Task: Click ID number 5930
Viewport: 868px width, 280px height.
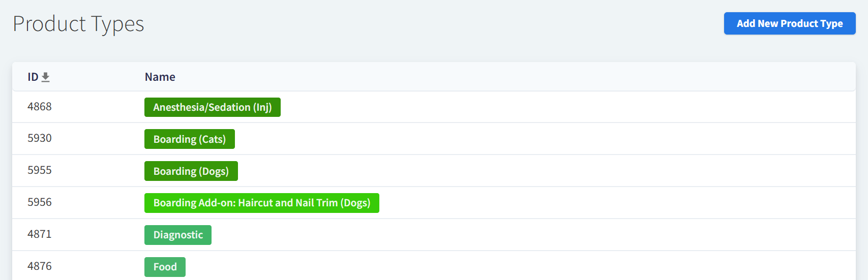Action: point(40,138)
